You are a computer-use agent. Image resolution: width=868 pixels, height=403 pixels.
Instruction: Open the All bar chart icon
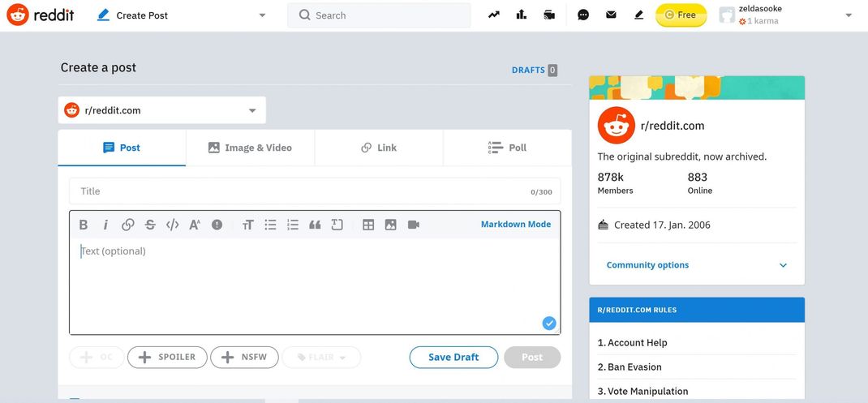point(522,15)
